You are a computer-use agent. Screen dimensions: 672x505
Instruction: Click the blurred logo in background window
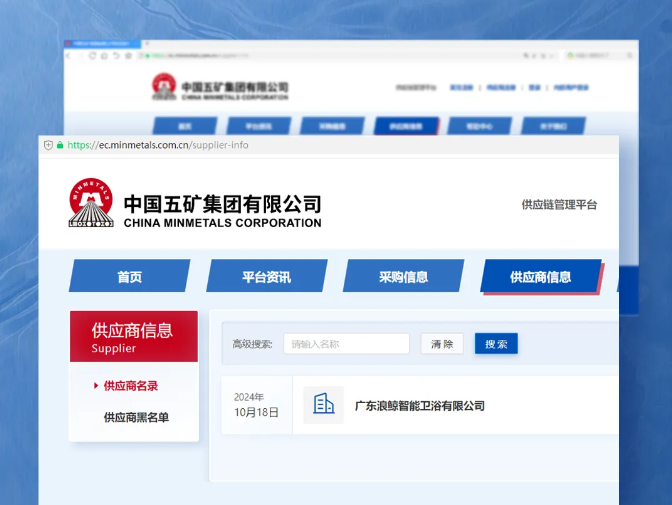[x=164, y=86]
